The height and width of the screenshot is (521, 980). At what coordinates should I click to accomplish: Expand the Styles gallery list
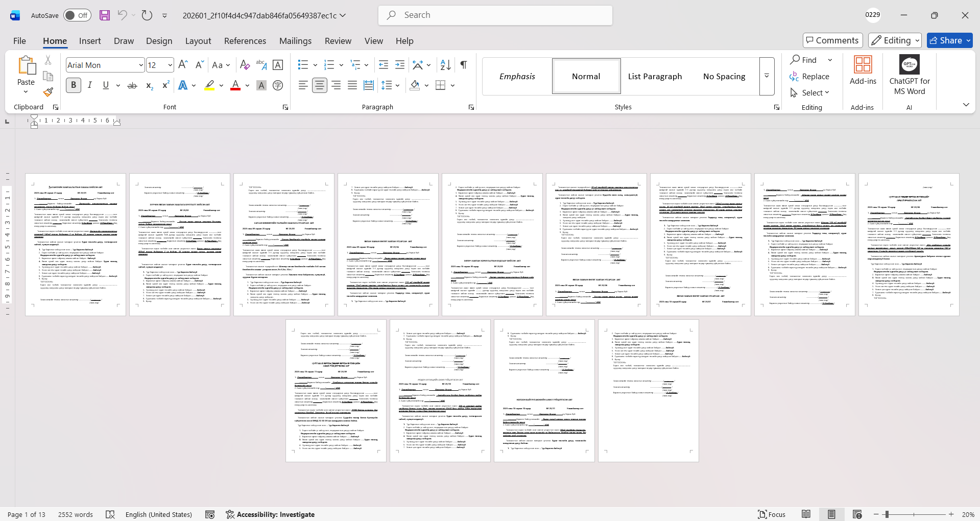[767, 76]
